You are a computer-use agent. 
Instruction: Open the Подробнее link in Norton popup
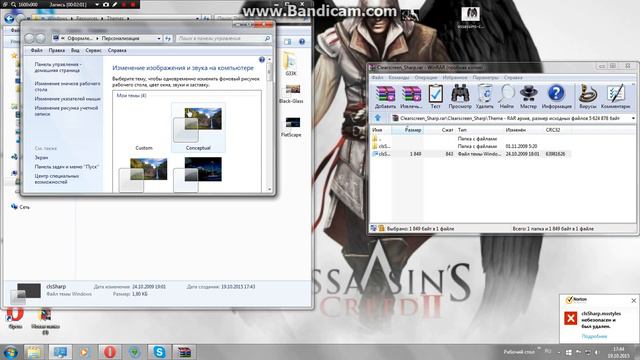point(594,336)
